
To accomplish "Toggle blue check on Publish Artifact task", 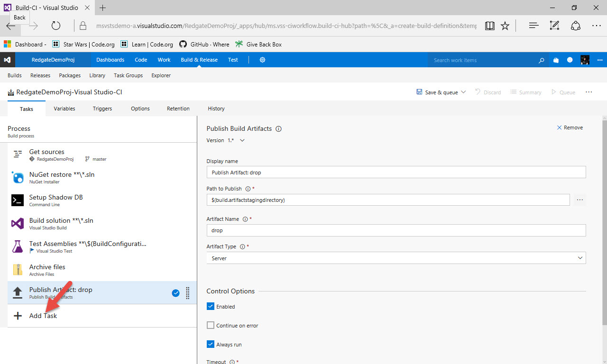I will coord(175,293).
